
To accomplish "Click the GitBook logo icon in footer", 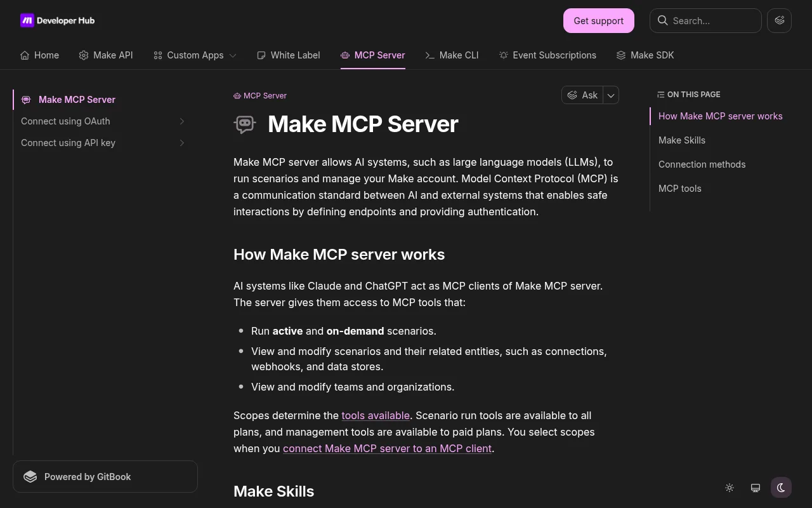I will coord(30,477).
